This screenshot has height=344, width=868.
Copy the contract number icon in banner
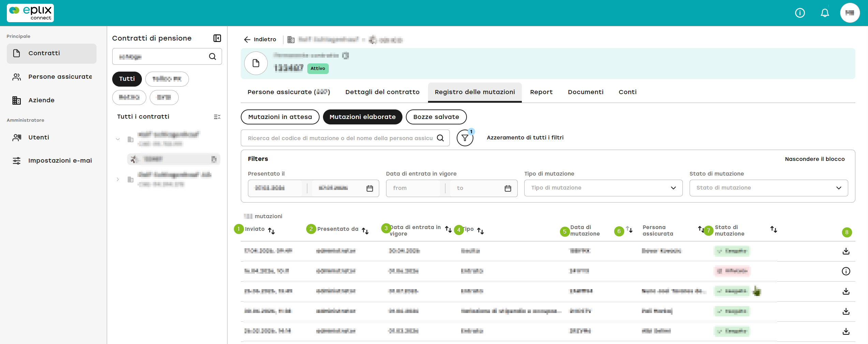pyautogui.click(x=345, y=56)
